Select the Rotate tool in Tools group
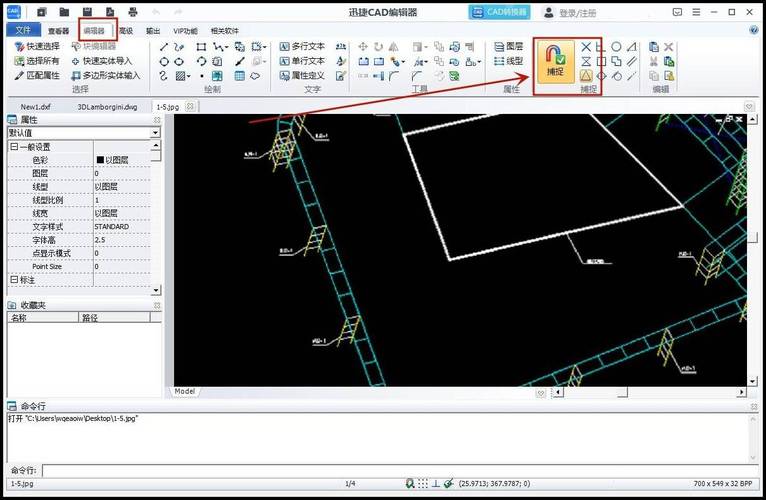The width and height of the screenshot is (766, 500). [378, 47]
